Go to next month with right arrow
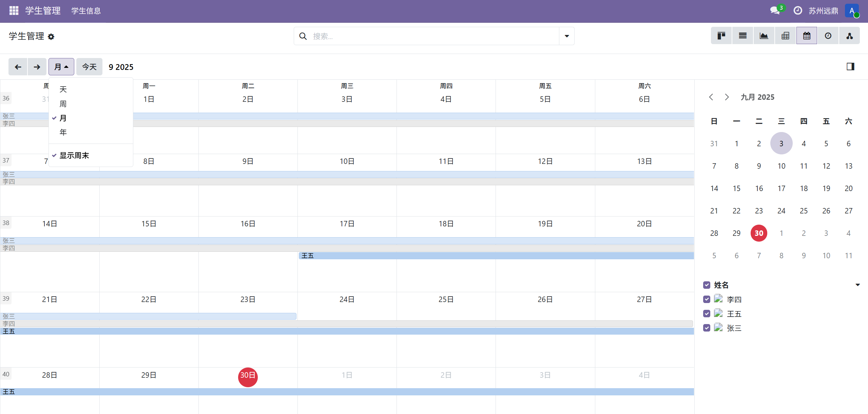This screenshot has width=868, height=414. point(37,67)
